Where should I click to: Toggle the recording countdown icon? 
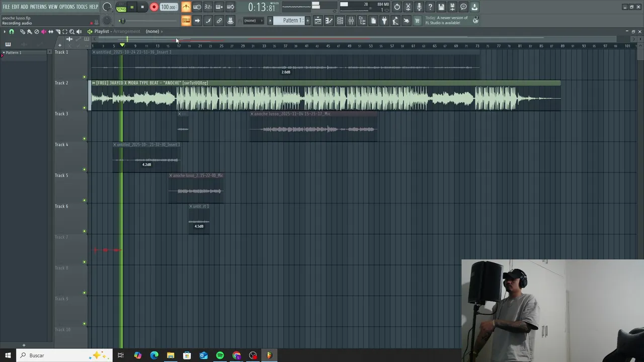[x=208, y=7]
